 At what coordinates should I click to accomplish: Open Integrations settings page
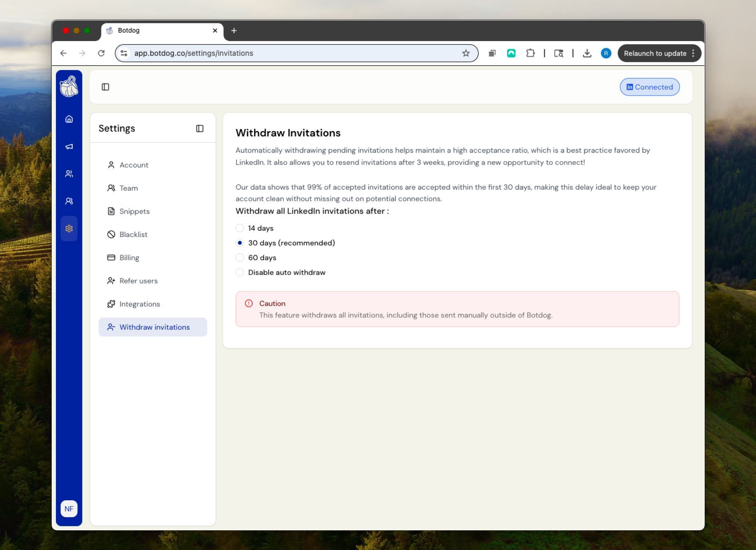(139, 304)
